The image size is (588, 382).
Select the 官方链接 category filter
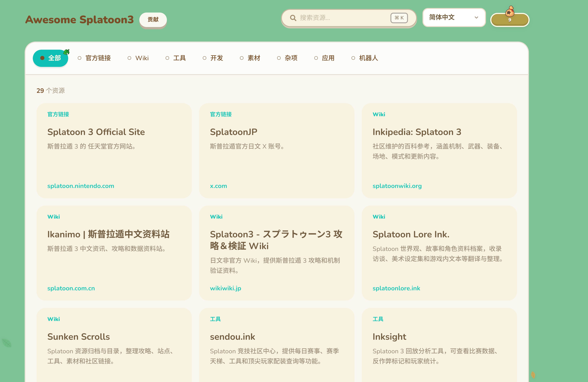[94, 58]
